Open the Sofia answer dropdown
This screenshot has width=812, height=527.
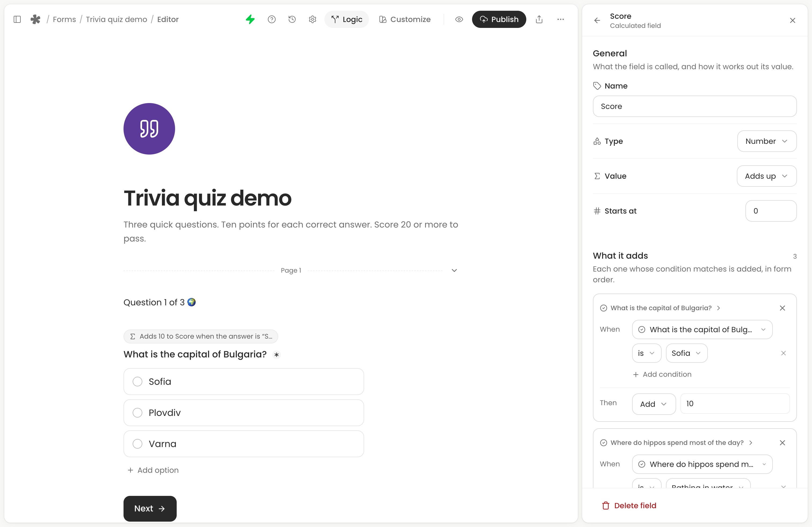[686, 353]
